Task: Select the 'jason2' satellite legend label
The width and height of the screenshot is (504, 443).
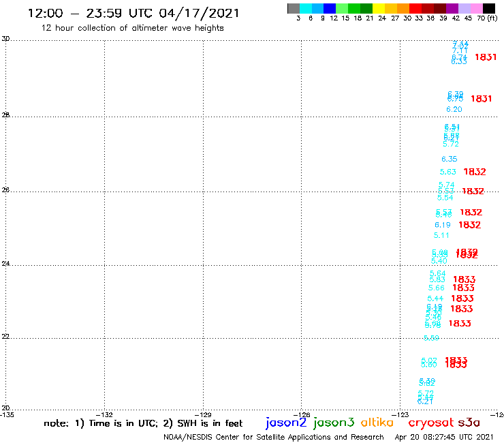Action: 286,423
